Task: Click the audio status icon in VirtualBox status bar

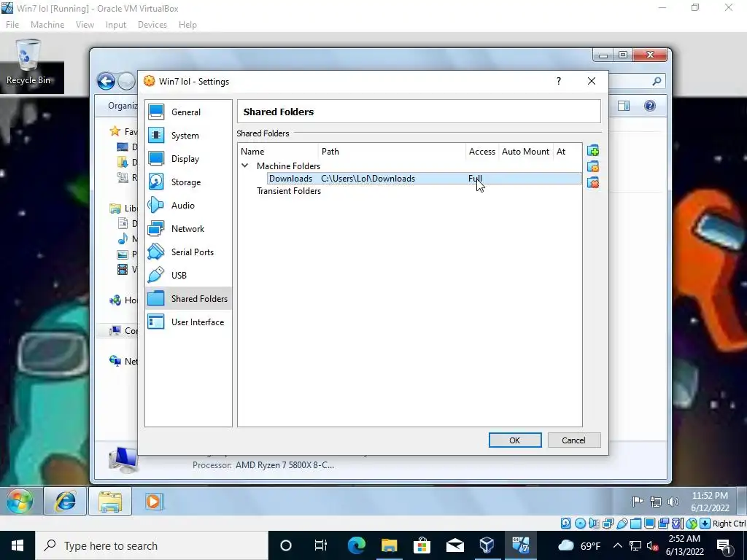Action: pos(594,524)
